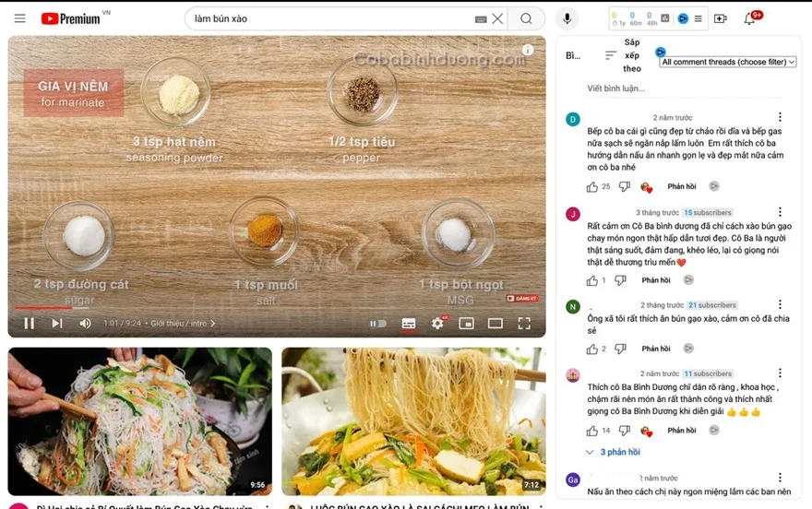Expand the '3 phản hồi' replies

(x=613, y=452)
